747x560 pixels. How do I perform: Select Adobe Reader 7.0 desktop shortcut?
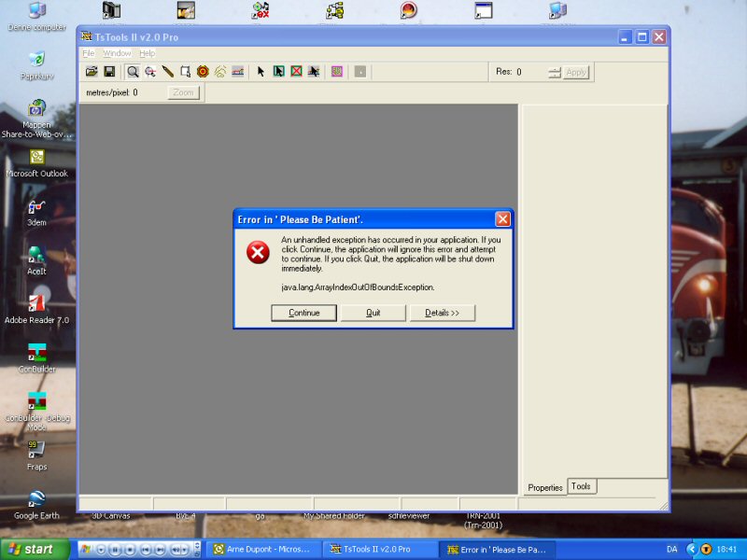coord(36,310)
